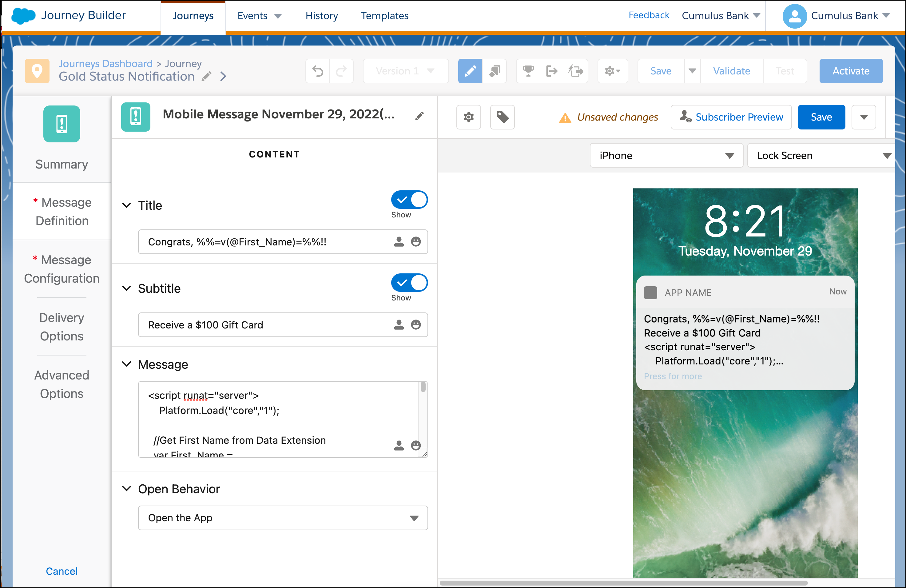Collapse the Message section
This screenshot has width=906, height=588.
126,364
